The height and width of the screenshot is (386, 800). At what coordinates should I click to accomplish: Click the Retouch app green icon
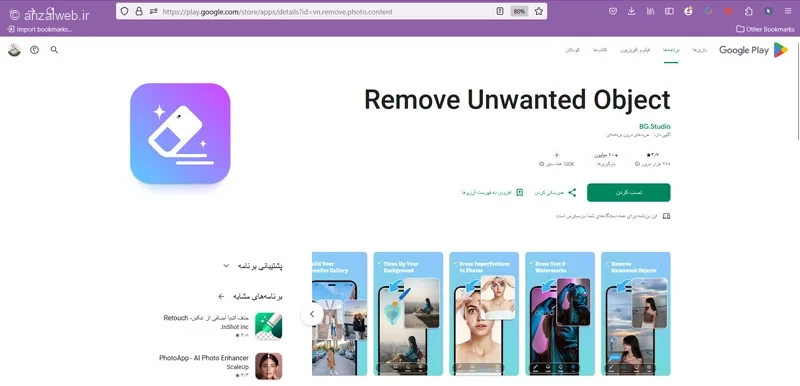tap(268, 326)
